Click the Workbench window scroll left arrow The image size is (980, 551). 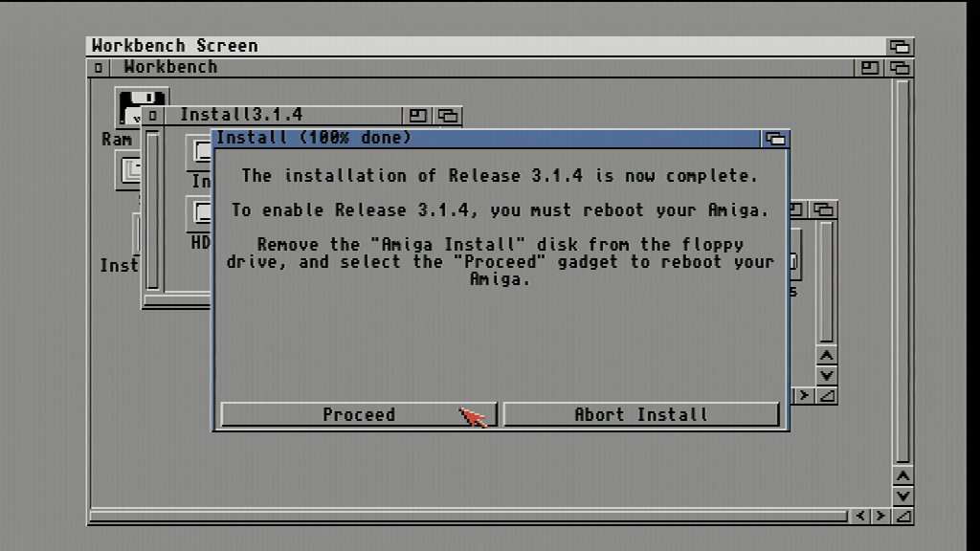860,516
